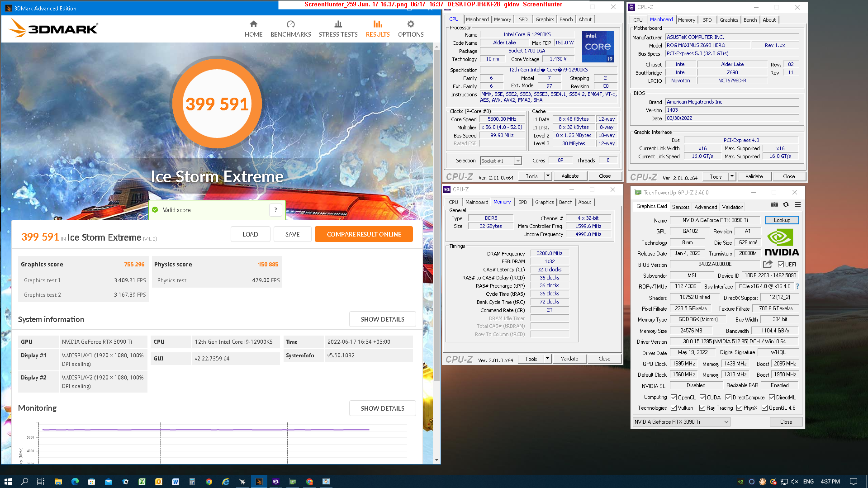
Task: Show details for System information
Action: 382,319
